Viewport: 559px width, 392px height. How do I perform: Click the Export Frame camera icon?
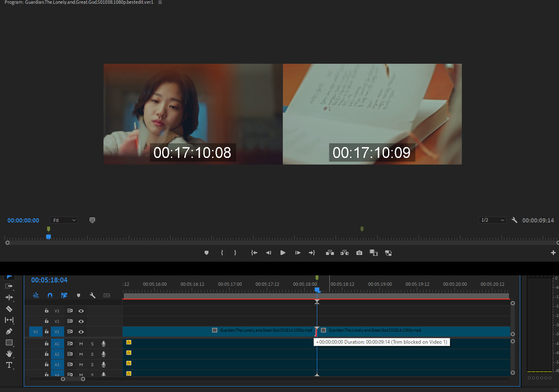click(359, 253)
